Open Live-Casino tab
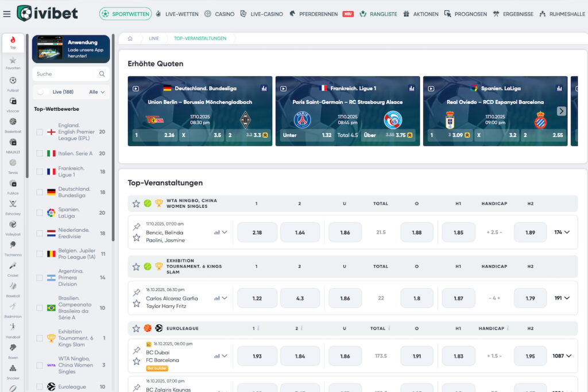The height and width of the screenshot is (392, 588). coord(262,14)
